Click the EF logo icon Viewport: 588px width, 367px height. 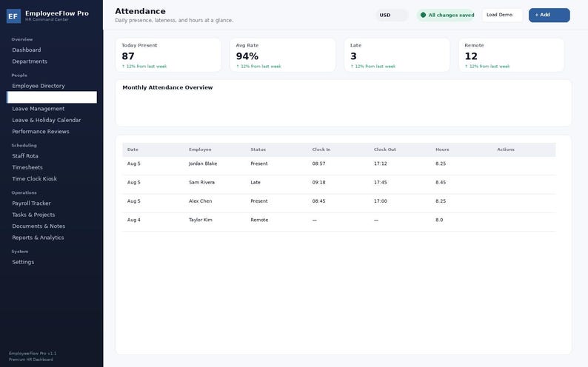click(x=13, y=16)
